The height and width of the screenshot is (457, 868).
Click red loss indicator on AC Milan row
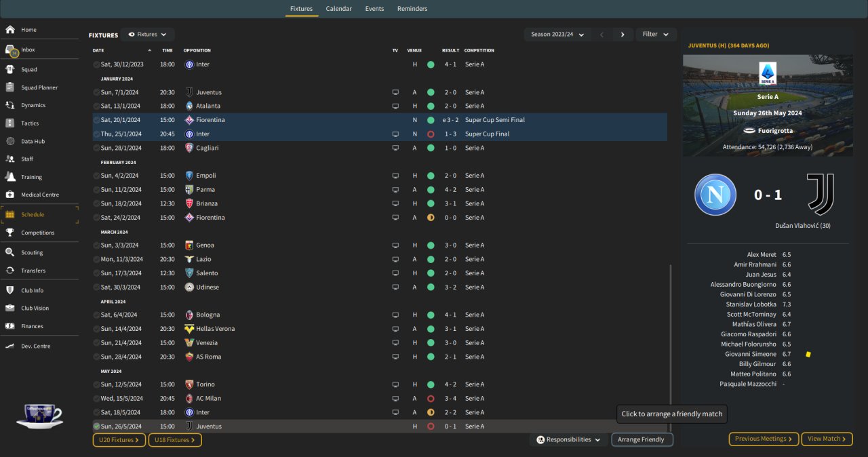point(431,399)
